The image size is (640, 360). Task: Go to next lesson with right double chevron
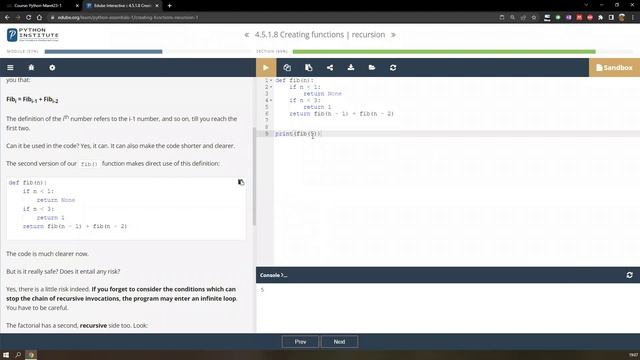pyautogui.click(x=393, y=35)
